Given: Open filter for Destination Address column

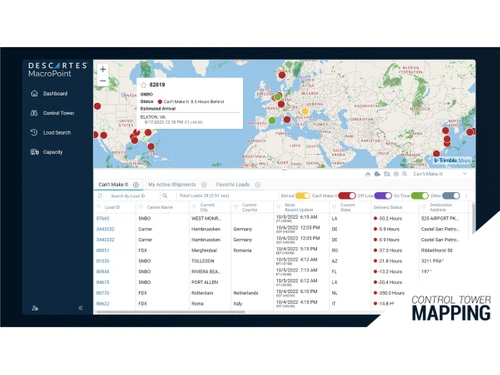Looking at the screenshot, I should (x=424, y=207).
